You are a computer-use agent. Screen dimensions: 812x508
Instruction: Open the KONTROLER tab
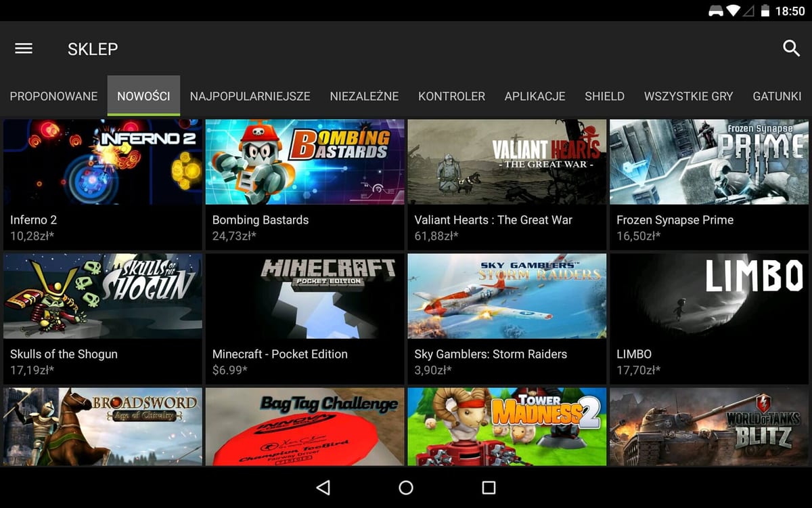(x=451, y=96)
